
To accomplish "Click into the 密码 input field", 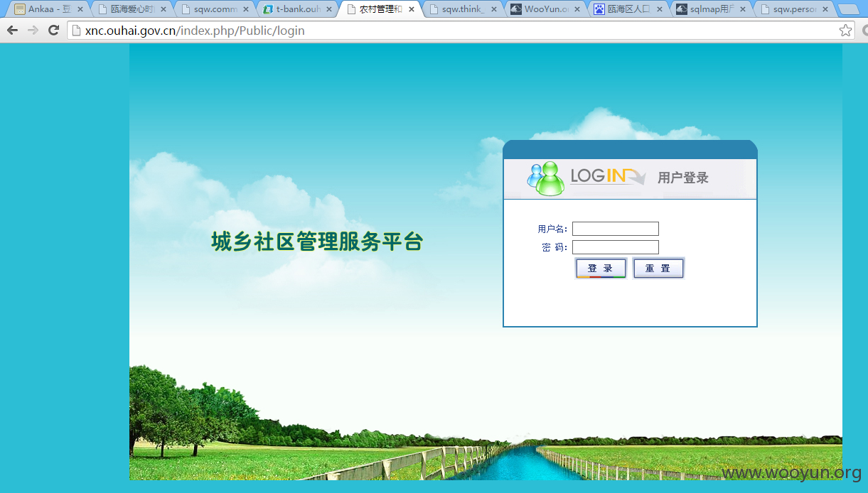I will coord(616,247).
